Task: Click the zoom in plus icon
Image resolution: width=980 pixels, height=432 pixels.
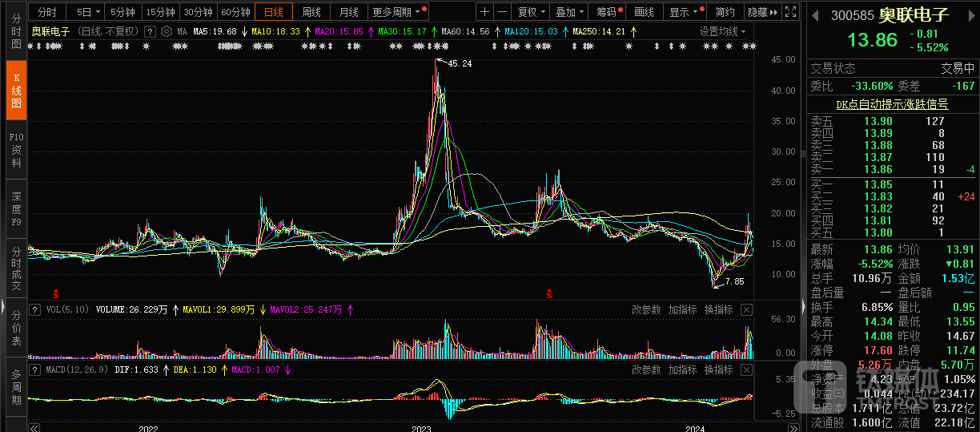Action: (484, 12)
